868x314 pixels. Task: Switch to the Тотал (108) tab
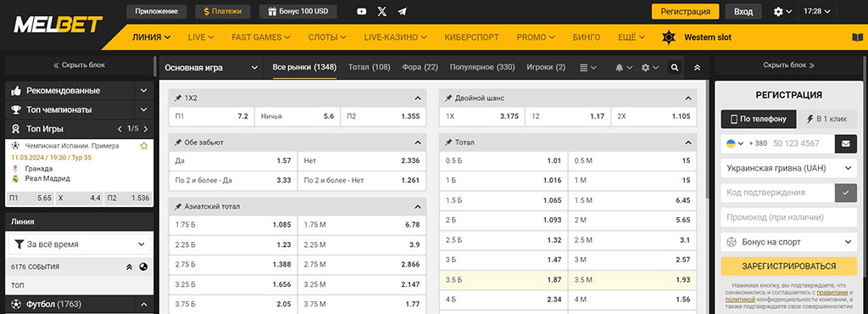click(370, 67)
